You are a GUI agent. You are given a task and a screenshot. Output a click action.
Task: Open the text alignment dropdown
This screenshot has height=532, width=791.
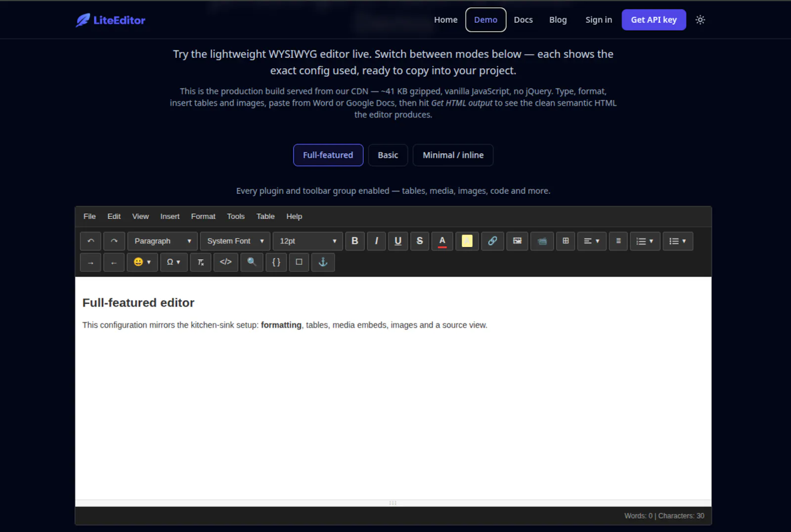pos(592,241)
